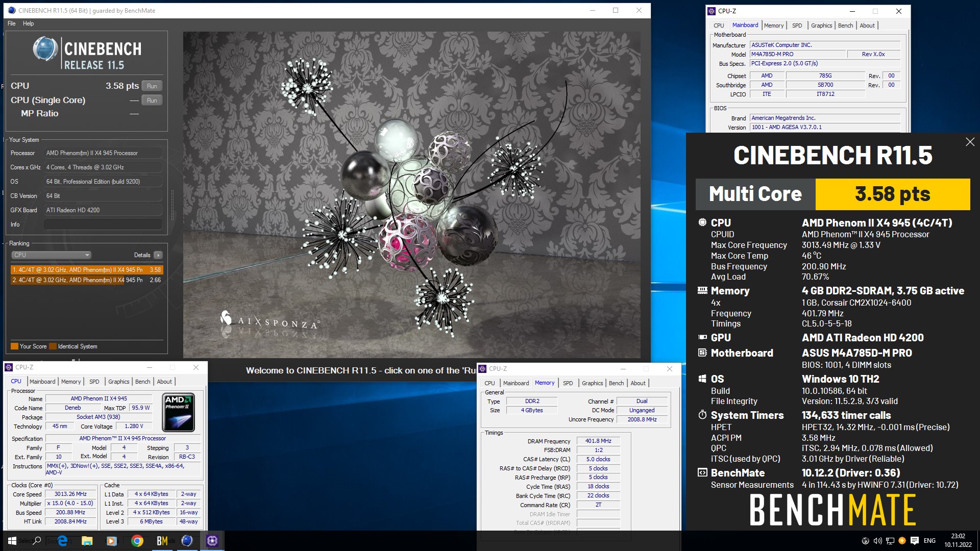The height and width of the screenshot is (551, 980).
Task: Open File Explorer from the taskbar
Action: click(87, 541)
